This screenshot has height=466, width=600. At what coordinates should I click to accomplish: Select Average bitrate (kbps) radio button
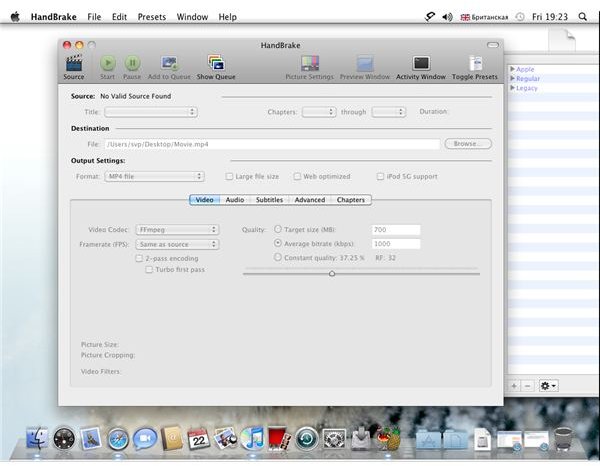click(278, 243)
